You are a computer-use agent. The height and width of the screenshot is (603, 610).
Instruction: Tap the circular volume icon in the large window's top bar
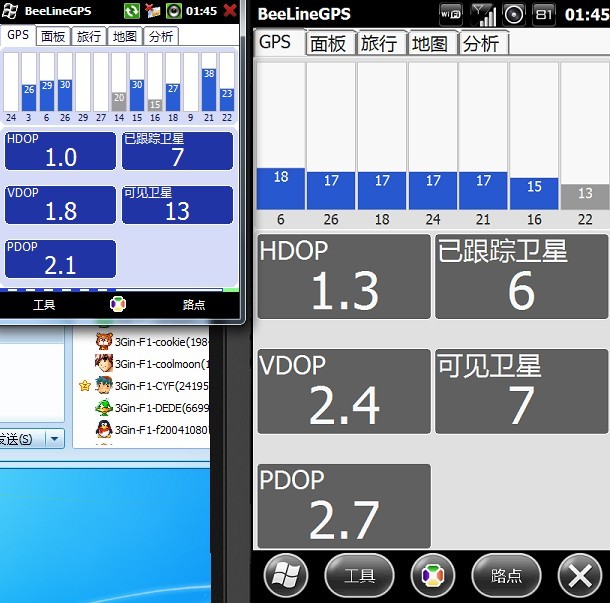coord(514,15)
